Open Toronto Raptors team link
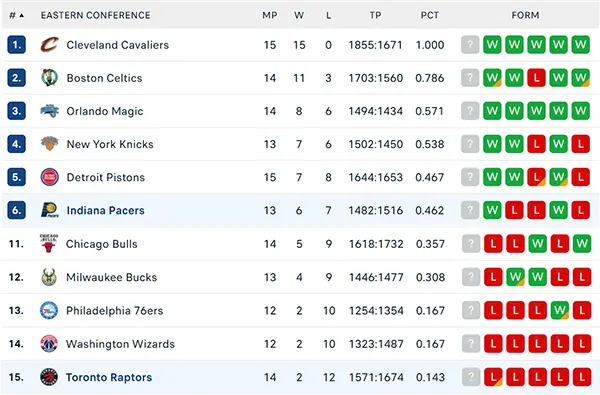The height and width of the screenshot is (395, 600). 109,377
